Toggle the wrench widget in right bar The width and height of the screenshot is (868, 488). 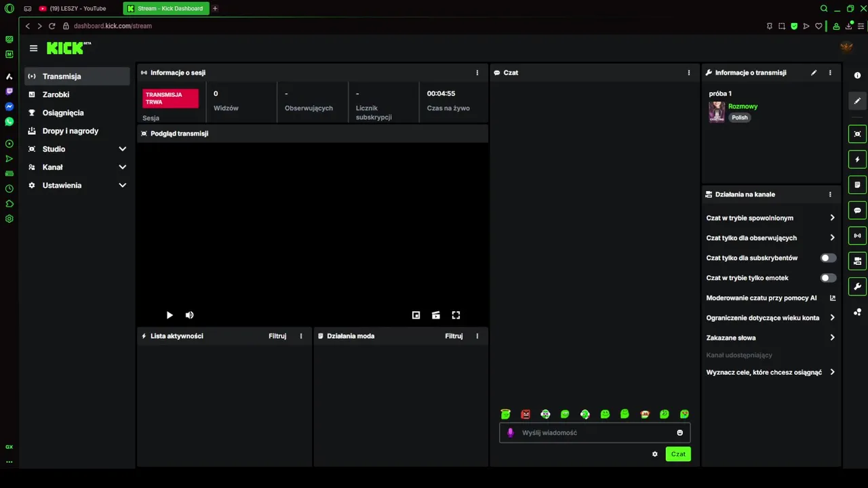coord(857,287)
